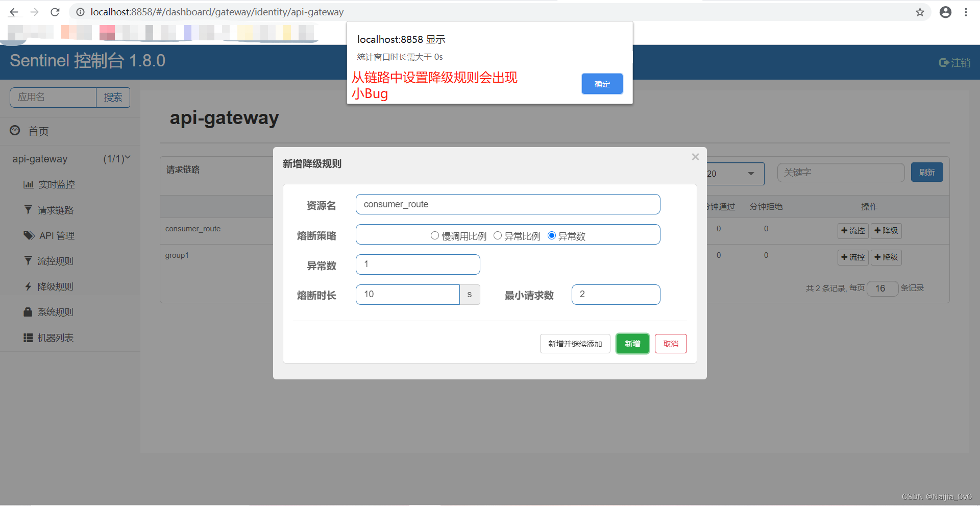Focus the records per page field showing 16
The image size is (980, 506).
point(883,288)
